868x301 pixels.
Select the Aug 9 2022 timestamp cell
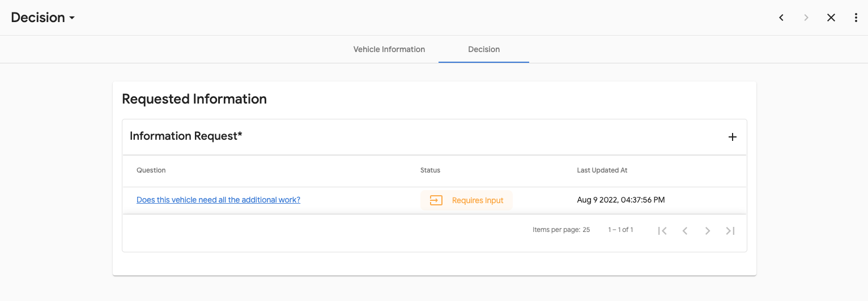pyautogui.click(x=620, y=200)
